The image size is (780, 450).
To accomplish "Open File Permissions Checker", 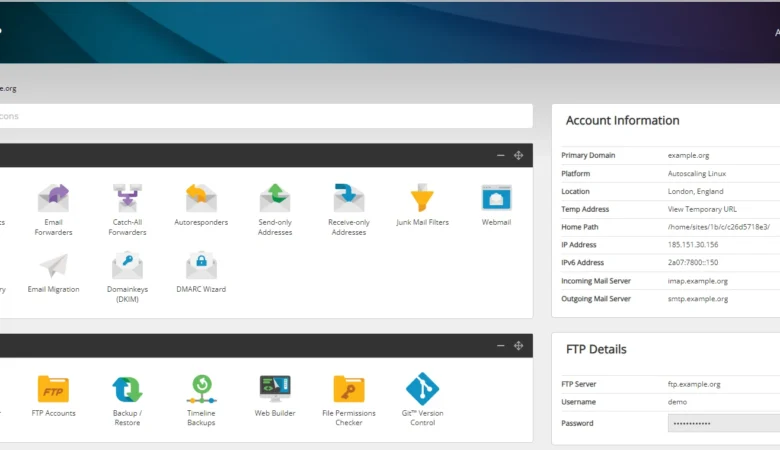I will pos(348,389).
